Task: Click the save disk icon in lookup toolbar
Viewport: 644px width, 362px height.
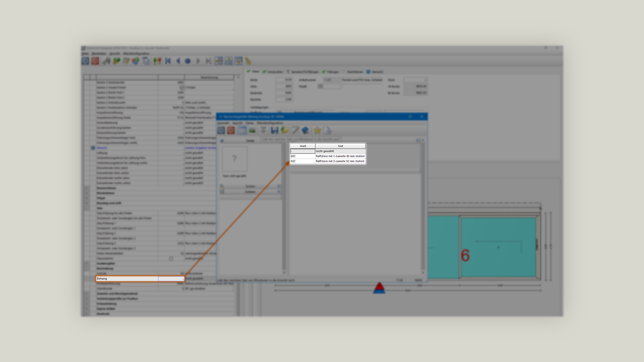Action: [x=275, y=130]
